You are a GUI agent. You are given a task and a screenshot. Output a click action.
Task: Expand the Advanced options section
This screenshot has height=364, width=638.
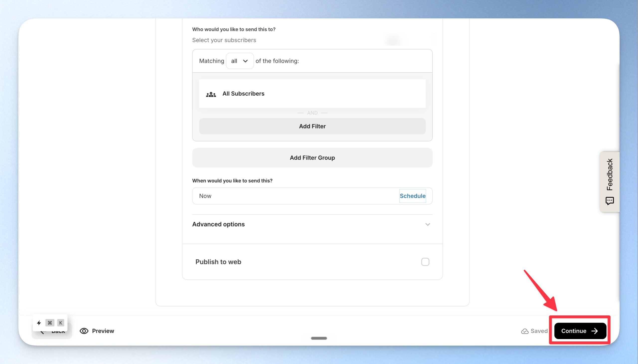312,224
